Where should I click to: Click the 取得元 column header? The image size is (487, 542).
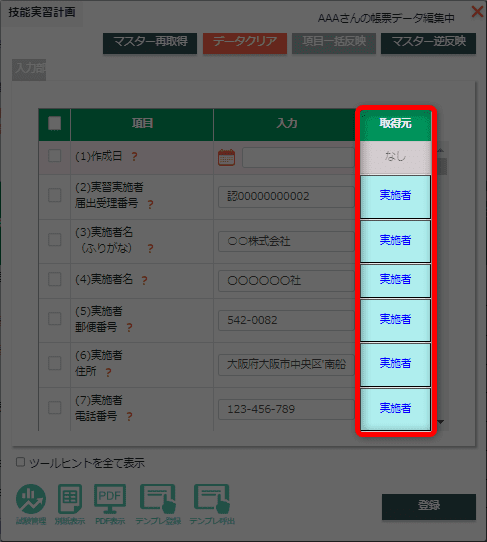coord(395,124)
